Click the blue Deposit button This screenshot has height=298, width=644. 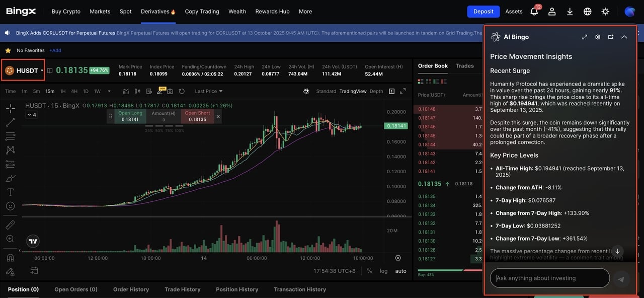483,11
